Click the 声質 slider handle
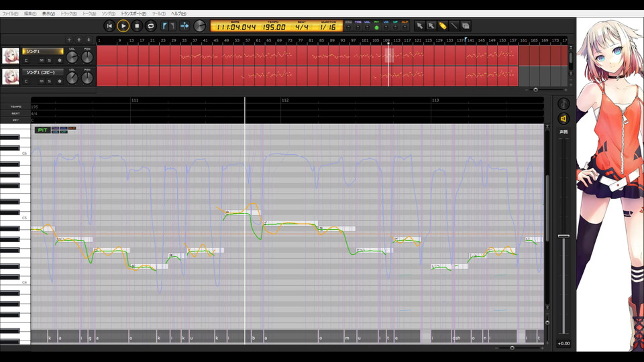This screenshot has width=644, height=362. [563, 236]
